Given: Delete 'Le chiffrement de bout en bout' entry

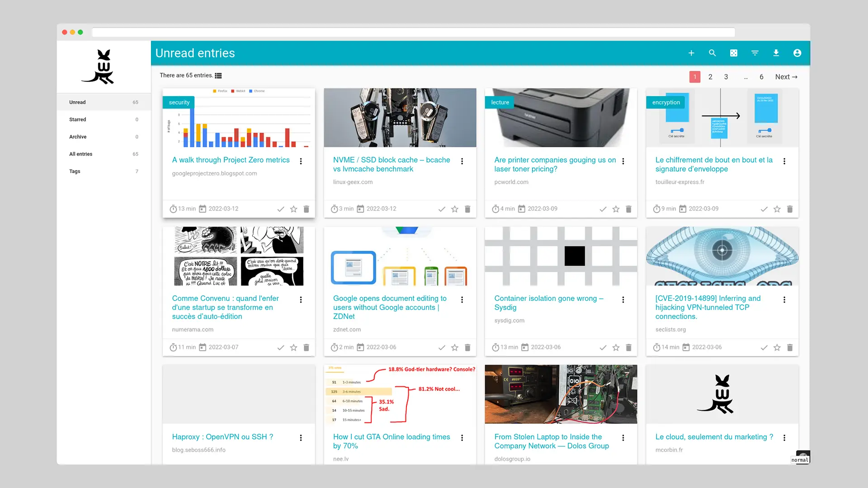Looking at the screenshot, I should click(790, 209).
